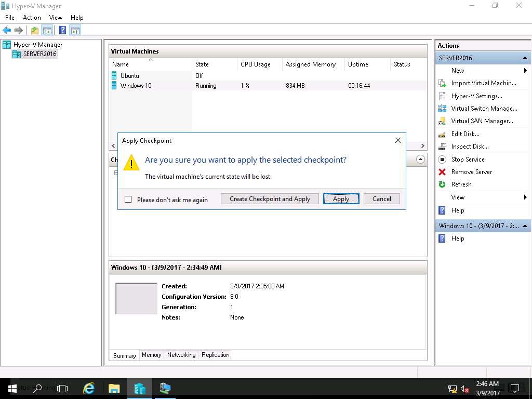Viewport: 532px width, 399px height.
Task: Close the Apply Checkpoint dialog with X
Action: (398, 140)
